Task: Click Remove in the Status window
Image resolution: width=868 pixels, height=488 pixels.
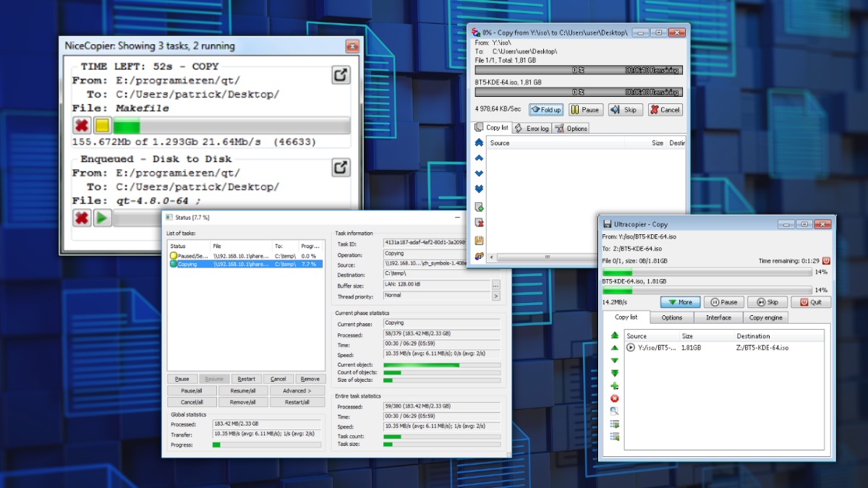Action: click(310, 379)
